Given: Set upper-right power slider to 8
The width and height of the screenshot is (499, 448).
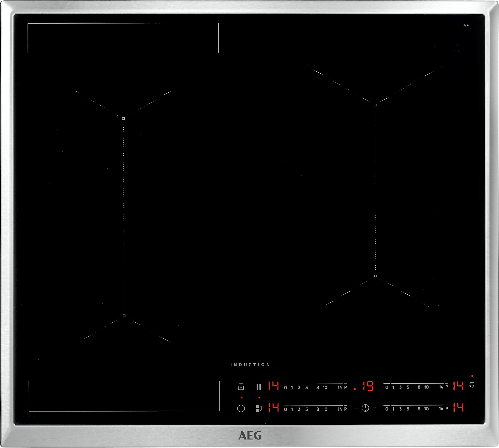Looking at the screenshot, I should pyautogui.click(x=419, y=387).
